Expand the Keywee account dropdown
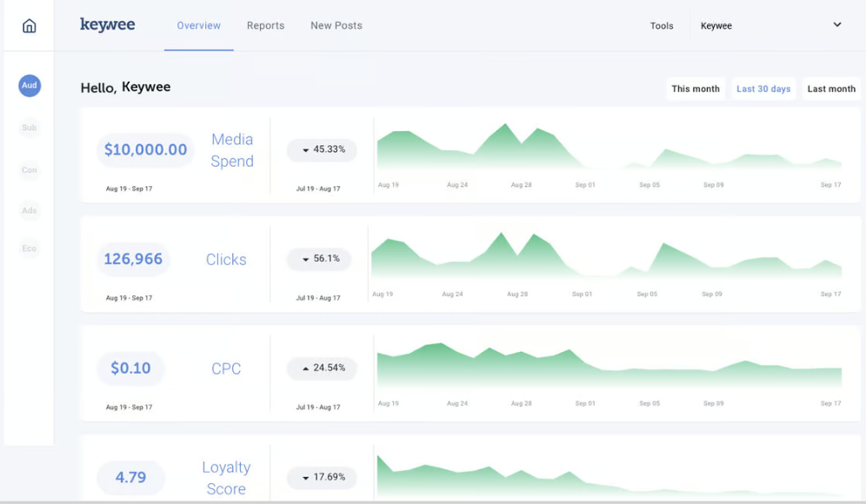The image size is (866, 504). point(771,25)
